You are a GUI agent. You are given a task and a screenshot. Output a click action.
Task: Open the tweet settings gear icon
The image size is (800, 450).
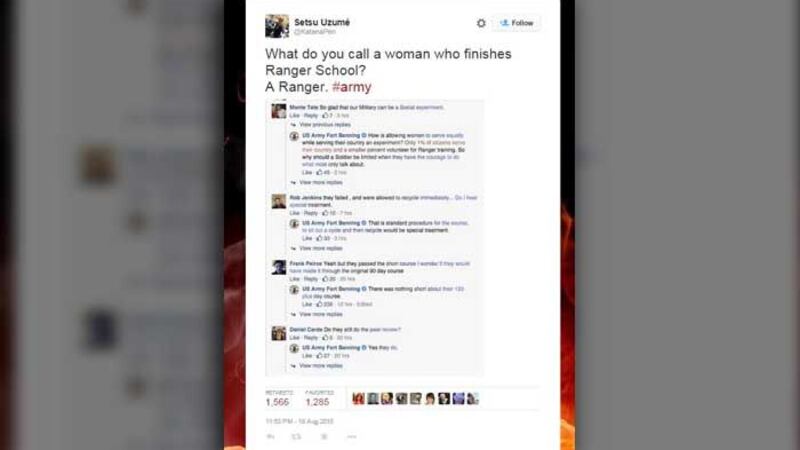(x=481, y=23)
